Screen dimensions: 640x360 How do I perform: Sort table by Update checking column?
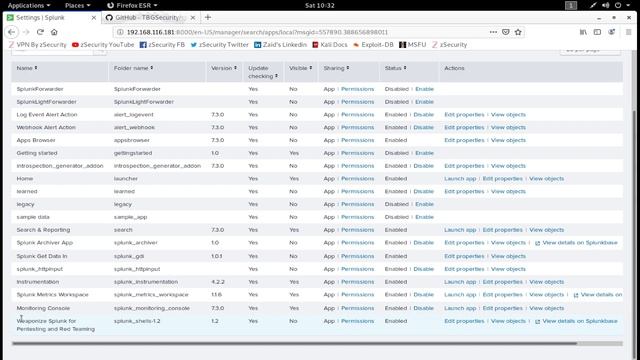pos(263,72)
